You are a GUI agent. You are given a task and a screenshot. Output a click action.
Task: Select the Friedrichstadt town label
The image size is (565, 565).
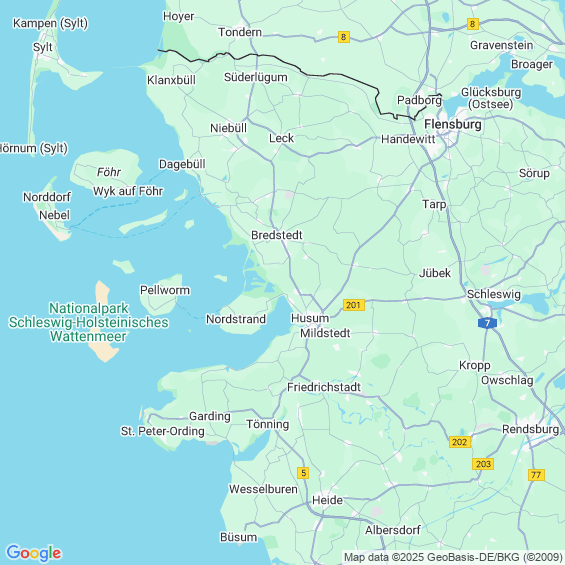tap(324, 387)
